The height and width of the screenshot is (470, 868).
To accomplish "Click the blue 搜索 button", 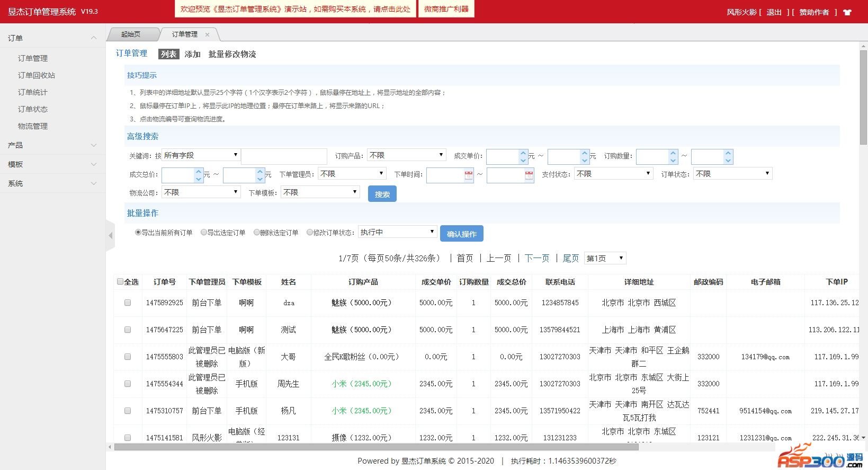I will pyautogui.click(x=382, y=194).
